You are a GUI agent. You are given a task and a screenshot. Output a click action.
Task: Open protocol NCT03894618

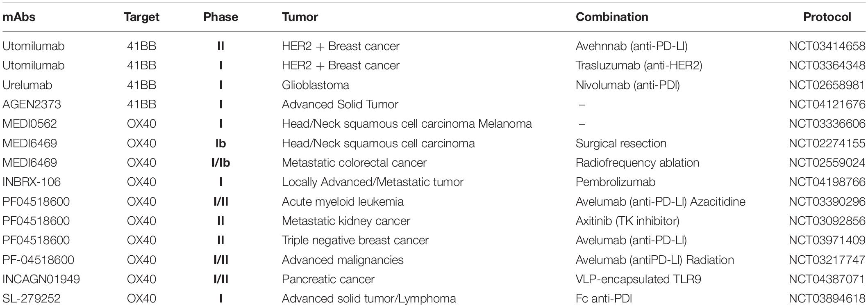pyautogui.click(x=827, y=298)
